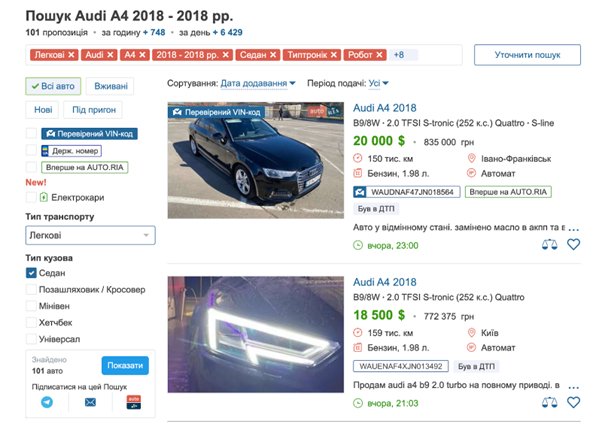This screenshot has height=427, width=602.
Task: Click the Вперше на AUTO.RIA badge in the listing
Action: pos(508,192)
